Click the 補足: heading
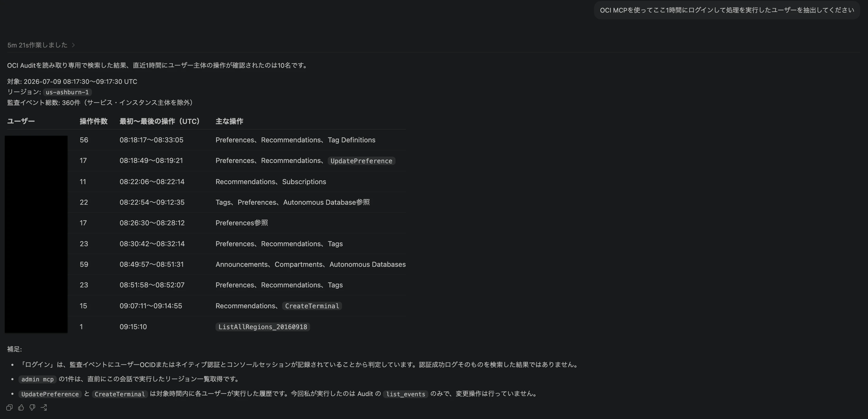 (x=15, y=349)
